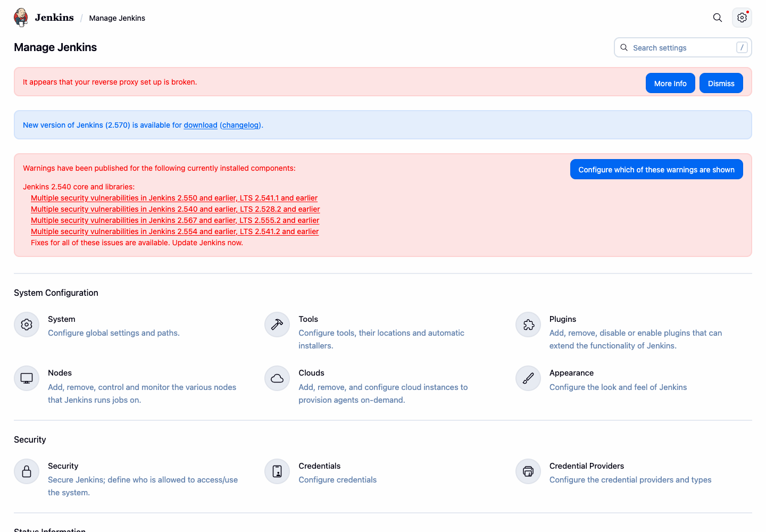
Task: Click 'Configure the credential providers and types'
Action: 630,480
